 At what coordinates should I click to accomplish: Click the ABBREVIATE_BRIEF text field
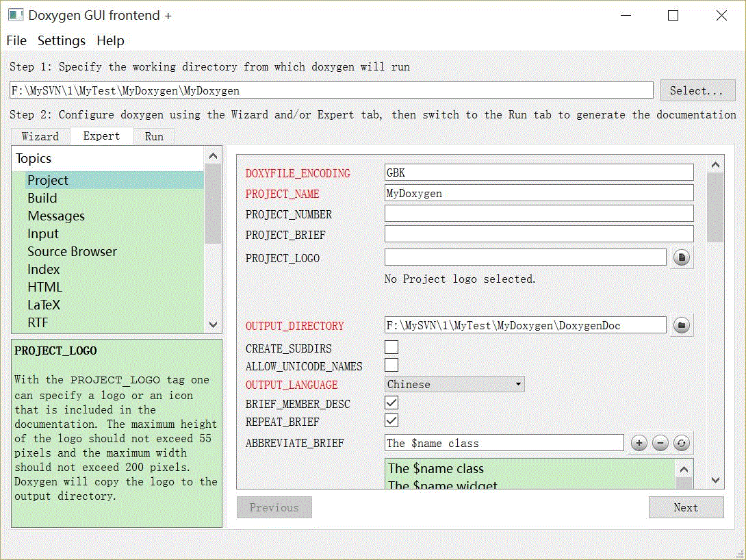pyautogui.click(x=504, y=443)
